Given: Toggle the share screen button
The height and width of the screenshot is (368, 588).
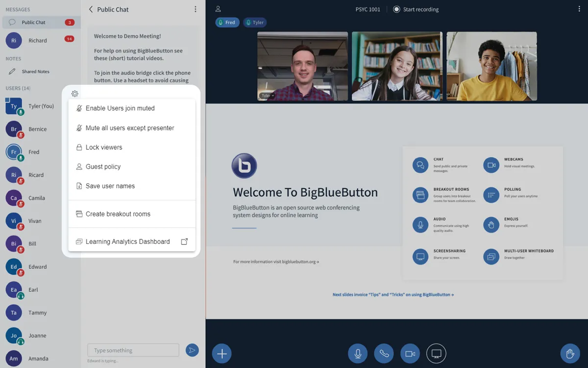Looking at the screenshot, I should click(436, 354).
